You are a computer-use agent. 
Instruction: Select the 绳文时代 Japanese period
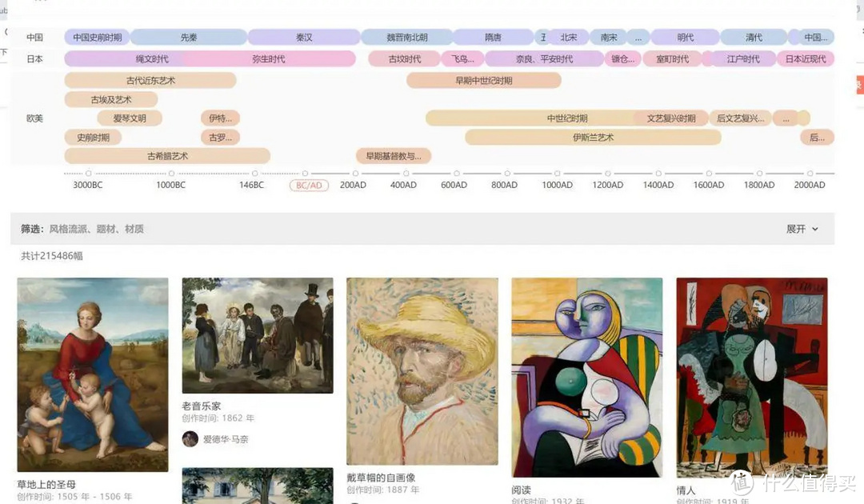pyautogui.click(x=151, y=59)
